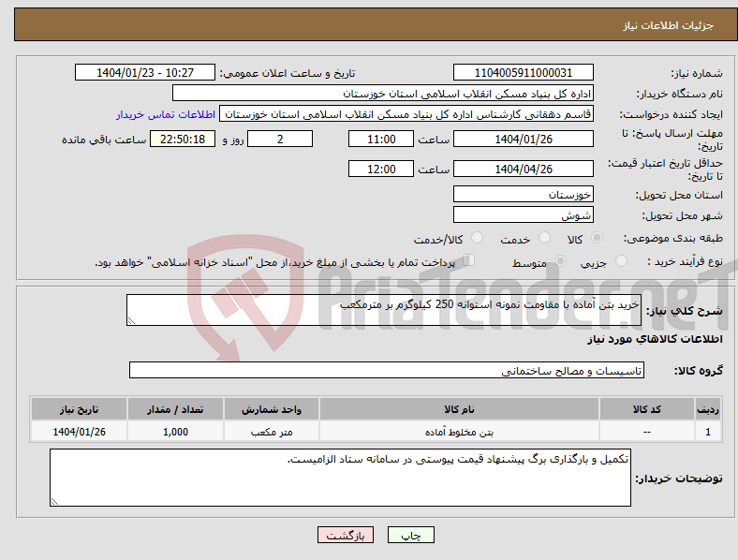Click the بازگشت (back) button
Viewport: 738px width, 560px height.
click(x=346, y=535)
